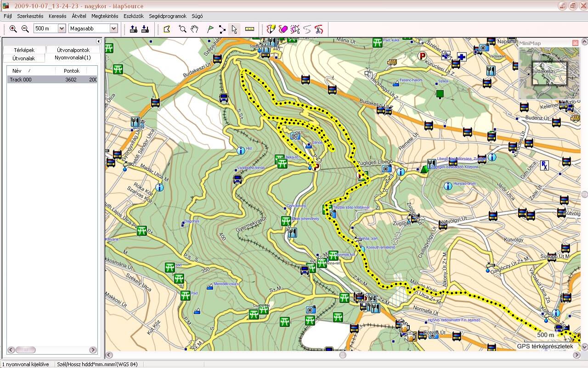
Task: Toggle the map select tool
Action: (x=167, y=29)
